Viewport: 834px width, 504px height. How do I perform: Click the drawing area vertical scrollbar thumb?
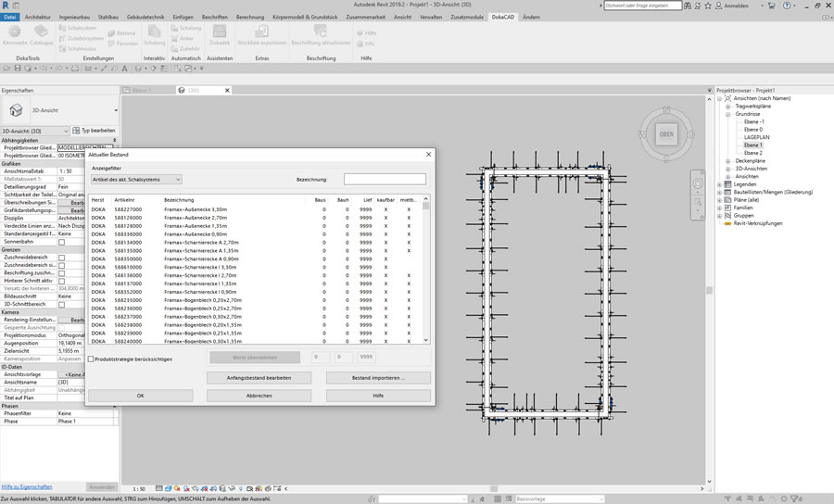(x=709, y=290)
